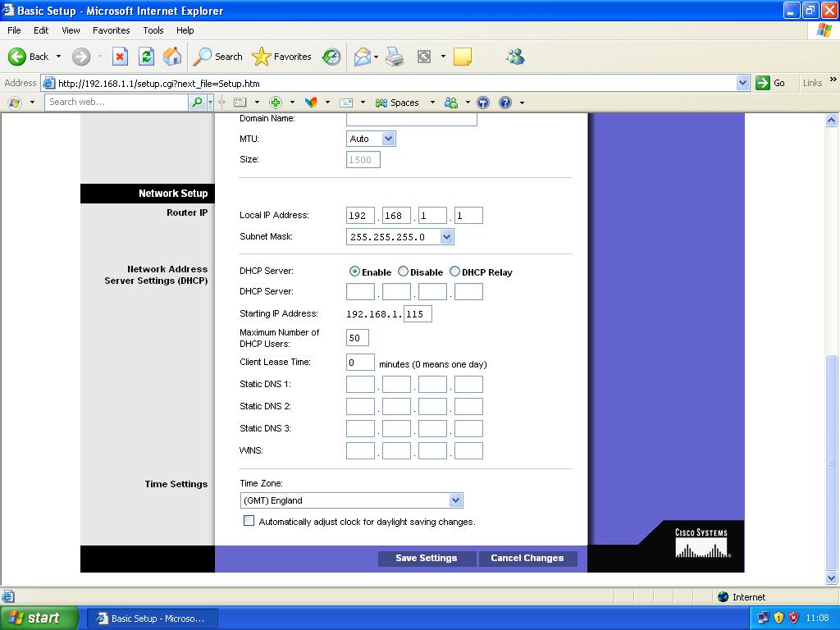Go to Home page icon
Image resolution: width=840 pixels, height=630 pixels.
172,57
